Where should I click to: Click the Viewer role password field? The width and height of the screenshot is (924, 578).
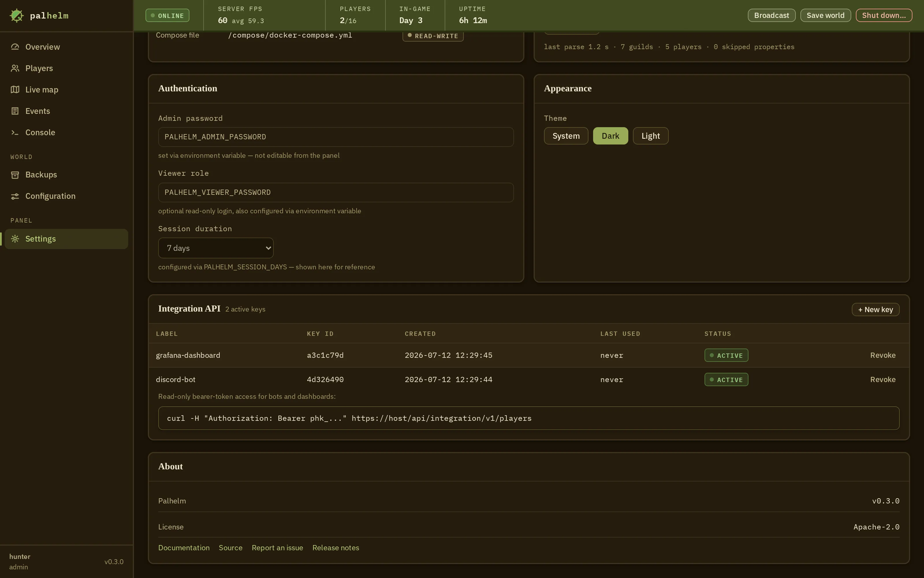336,192
